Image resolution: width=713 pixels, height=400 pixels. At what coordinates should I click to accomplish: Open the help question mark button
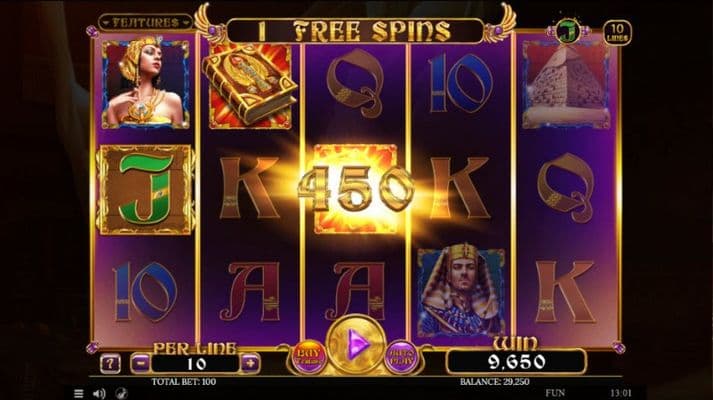point(110,363)
